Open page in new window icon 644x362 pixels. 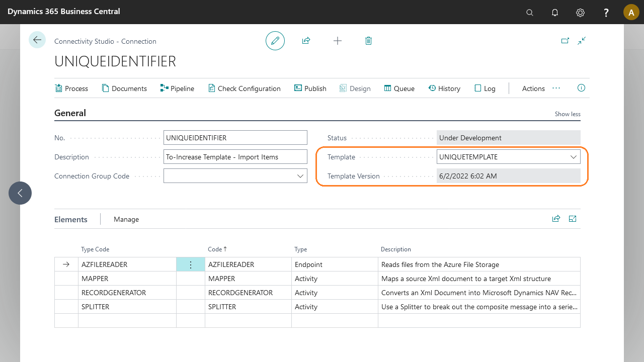click(565, 41)
